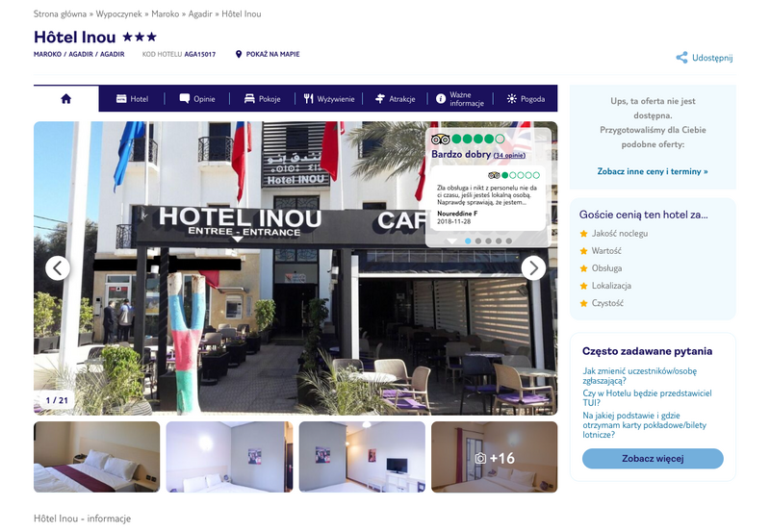The height and width of the screenshot is (532, 770).
Task: Open the 34 opinie reviews link
Action: tap(509, 155)
